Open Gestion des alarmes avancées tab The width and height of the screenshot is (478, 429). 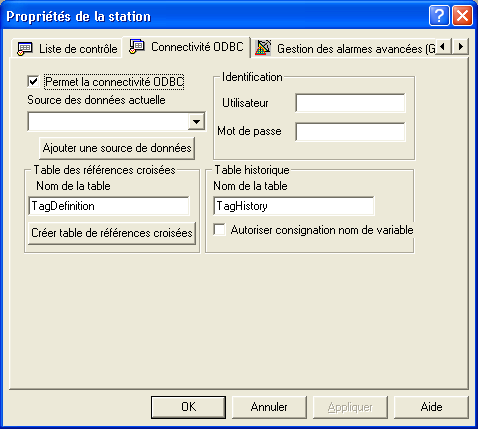pos(344,49)
